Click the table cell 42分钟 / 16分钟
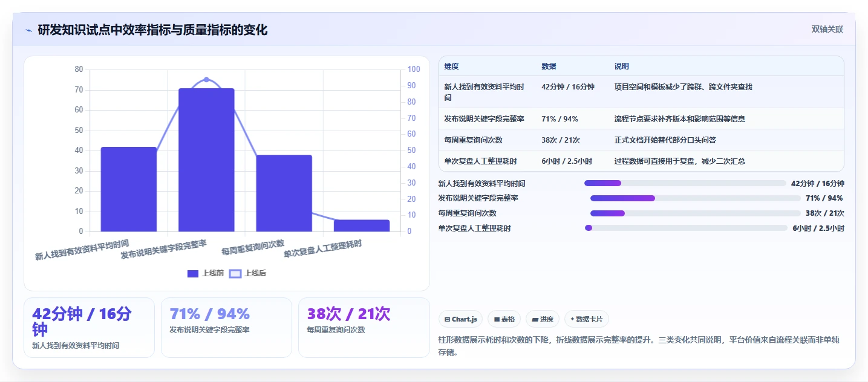The image size is (868, 382). (x=568, y=87)
